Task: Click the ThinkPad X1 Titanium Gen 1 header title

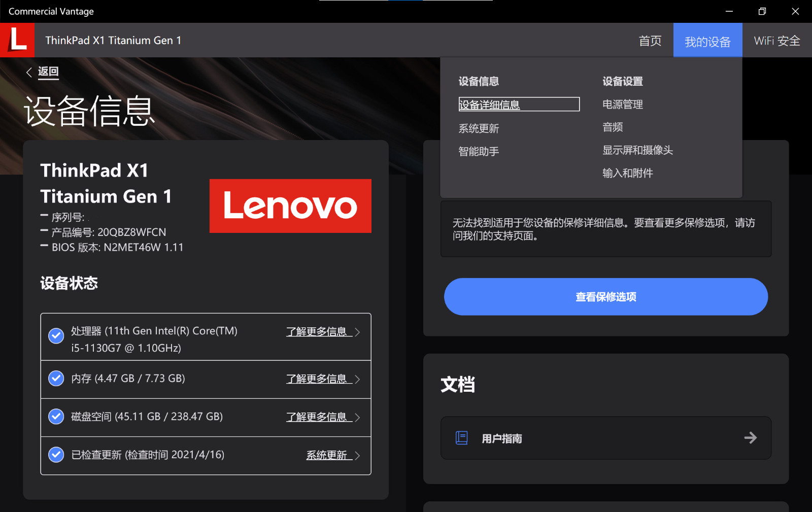Action: [113, 41]
